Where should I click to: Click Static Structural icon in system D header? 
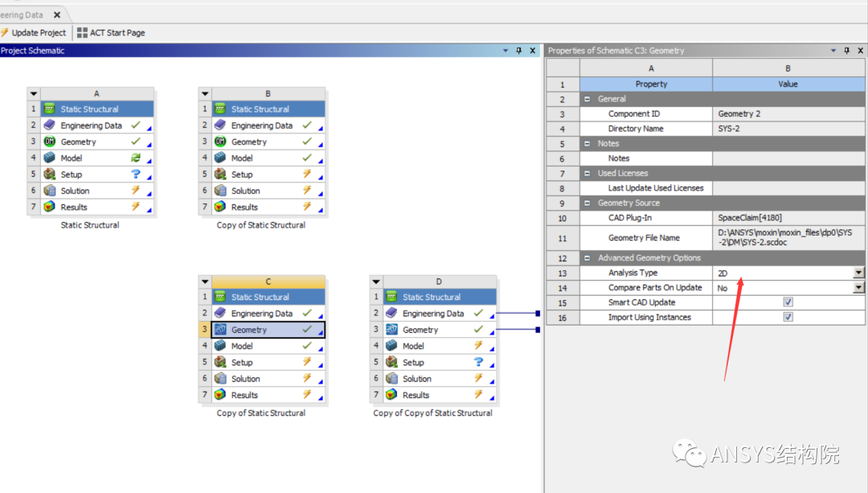click(x=391, y=297)
